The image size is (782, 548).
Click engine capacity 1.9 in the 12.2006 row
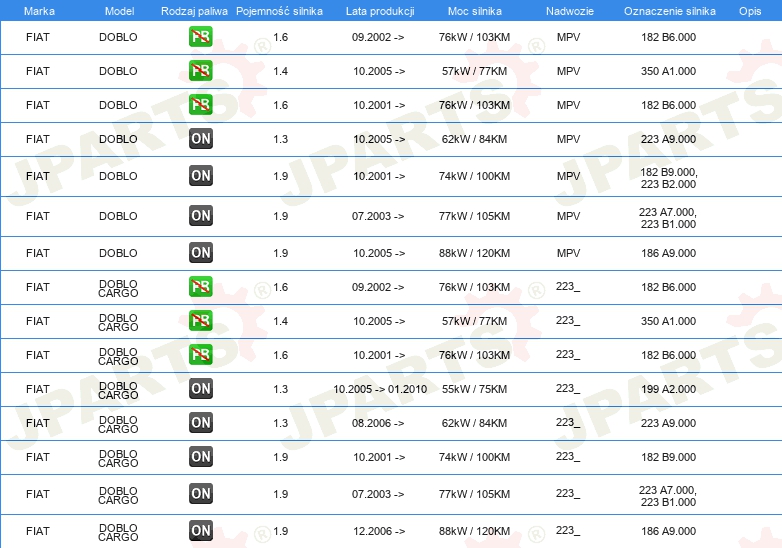click(281, 532)
